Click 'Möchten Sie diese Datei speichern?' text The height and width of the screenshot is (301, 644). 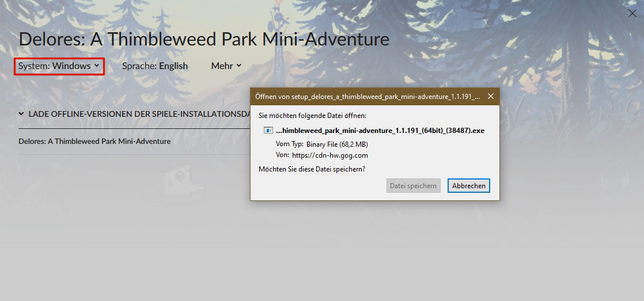pyautogui.click(x=312, y=169)
